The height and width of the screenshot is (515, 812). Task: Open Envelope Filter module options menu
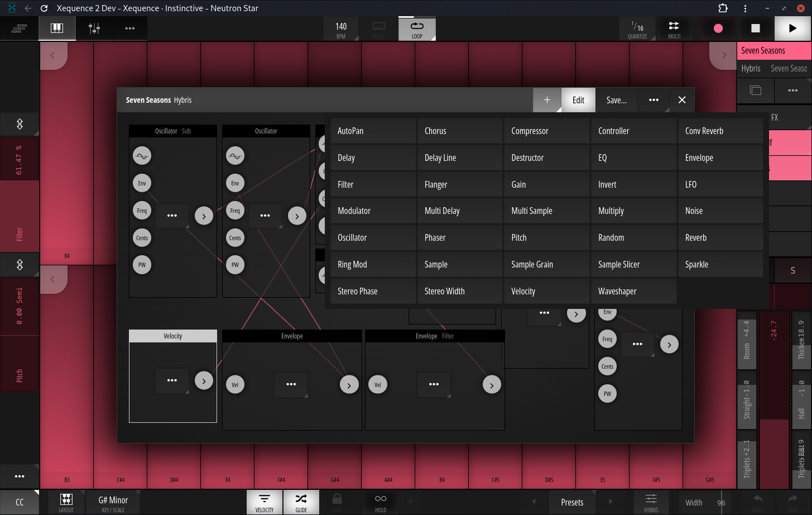coord(434,384)
